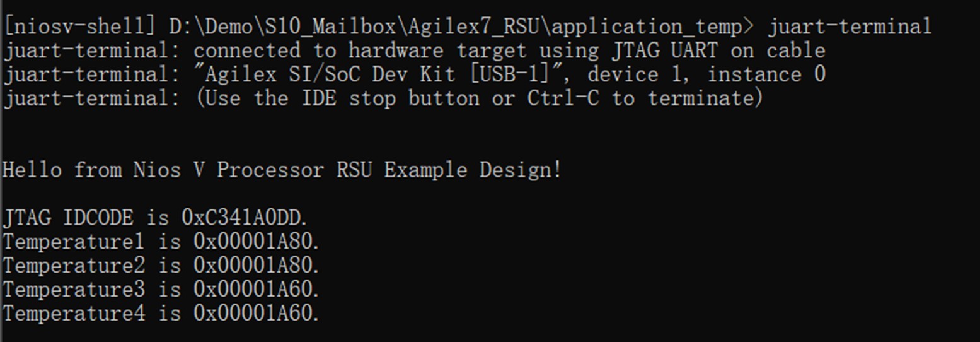Click the Temperature4 line label

[74, 314]
